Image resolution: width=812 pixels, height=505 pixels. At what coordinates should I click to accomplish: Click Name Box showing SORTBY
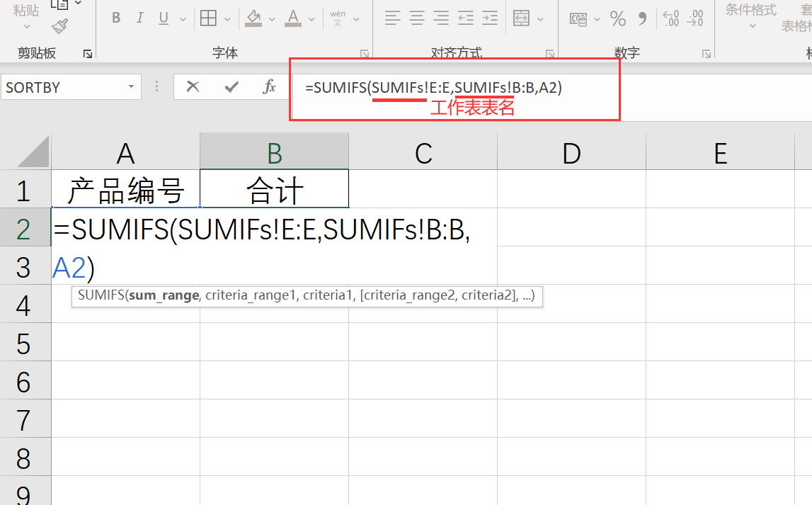tap(62, 87)
